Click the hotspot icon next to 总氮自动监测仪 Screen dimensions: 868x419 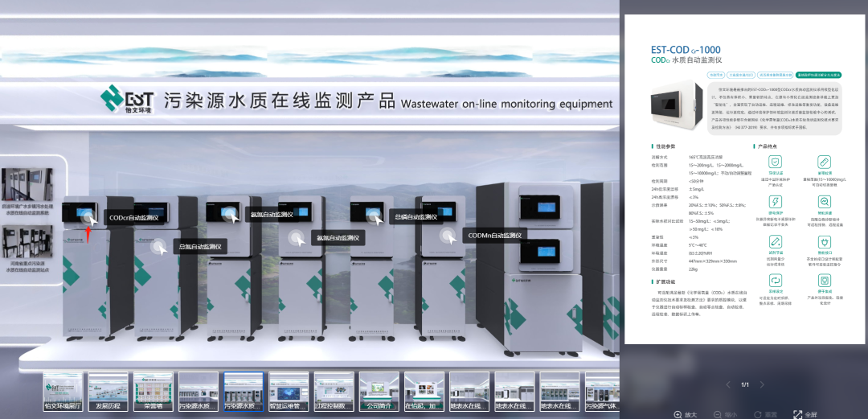point(158,247)
